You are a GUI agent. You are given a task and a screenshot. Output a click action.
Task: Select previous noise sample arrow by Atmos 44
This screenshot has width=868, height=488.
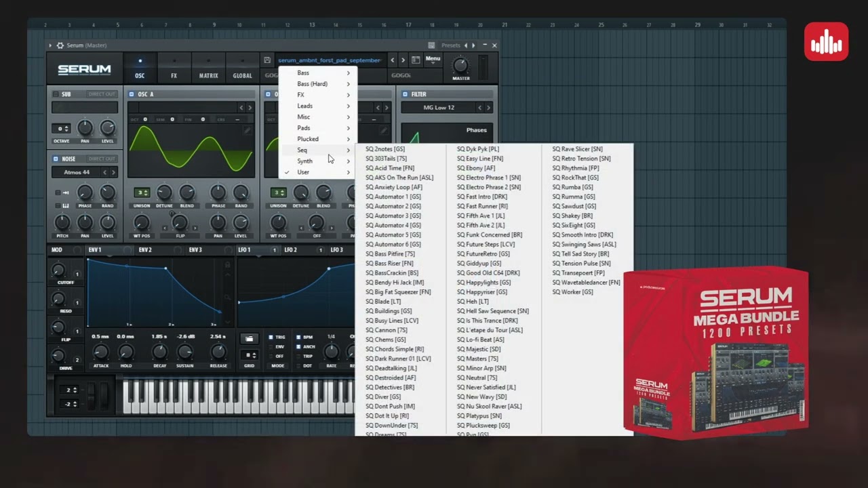(x=105, y=172)
